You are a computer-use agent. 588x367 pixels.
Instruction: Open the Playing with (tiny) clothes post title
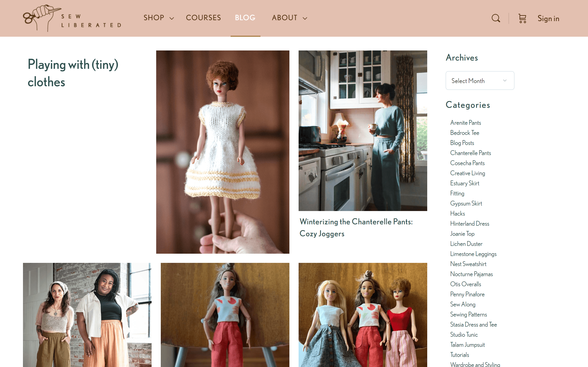[x=73, y=73]
